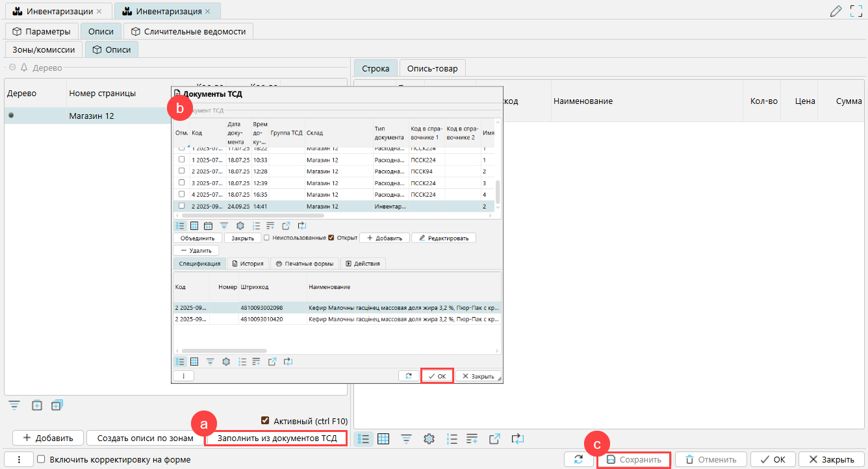Viewport: 868px width, 469px height.
Task: Open three-dots menu in Документы ТСД dialog
Action: point(183,375)
